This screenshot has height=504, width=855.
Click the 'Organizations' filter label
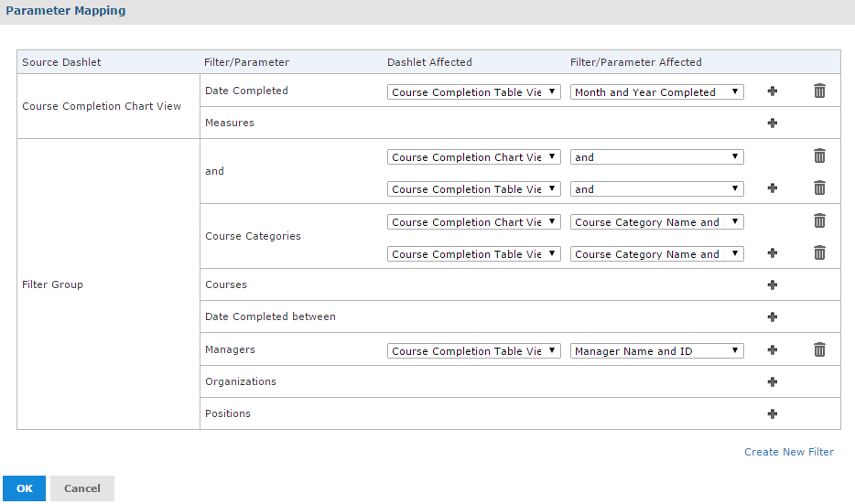pos(241,381)
